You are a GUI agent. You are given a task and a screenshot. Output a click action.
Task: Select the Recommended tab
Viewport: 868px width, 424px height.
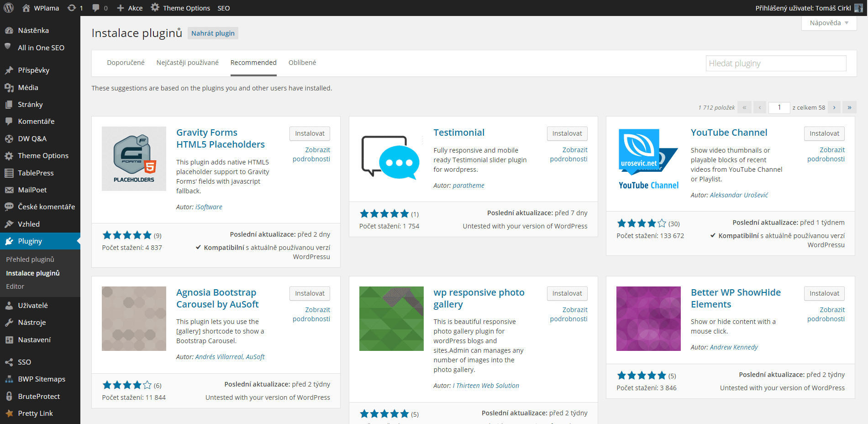click(x=253, y=63)
